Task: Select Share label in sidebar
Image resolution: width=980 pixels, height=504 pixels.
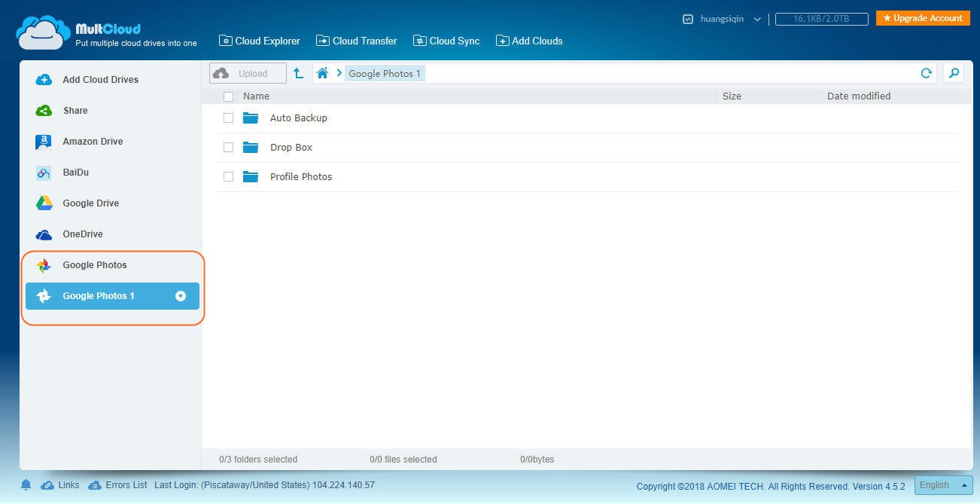Action: click(75, 110)
